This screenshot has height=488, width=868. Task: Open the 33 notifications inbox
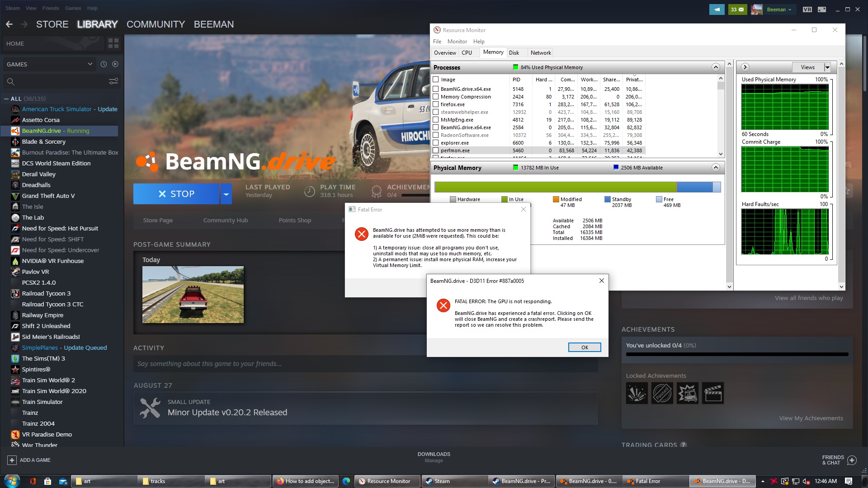coord(737,9)
